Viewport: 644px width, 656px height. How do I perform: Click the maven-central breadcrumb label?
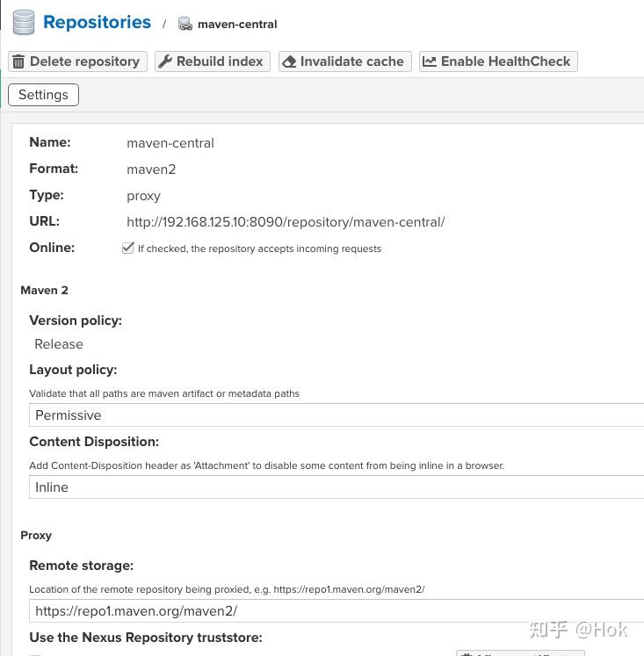[237, 25]
